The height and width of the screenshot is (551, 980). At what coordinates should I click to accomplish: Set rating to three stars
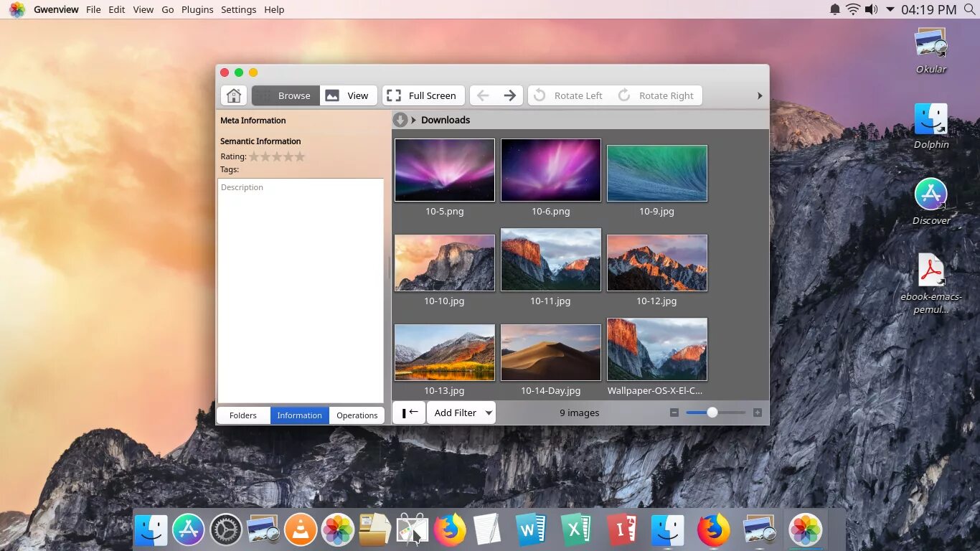tap(277, 156)
